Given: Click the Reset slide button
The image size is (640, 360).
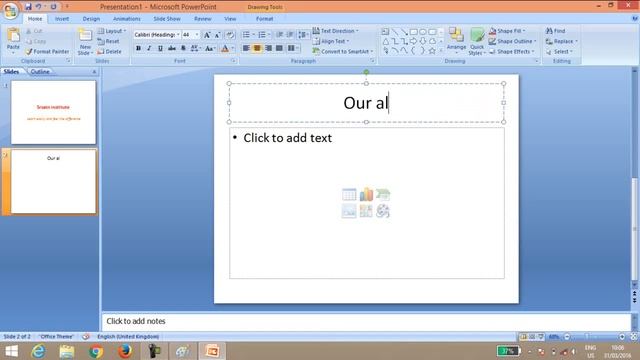Looking at the screenshot, I should (108, 41).
